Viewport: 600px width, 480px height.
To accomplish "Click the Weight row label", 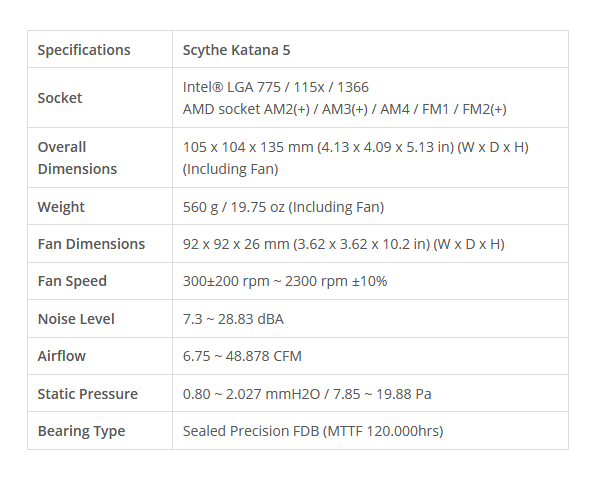I will [61, 207].
